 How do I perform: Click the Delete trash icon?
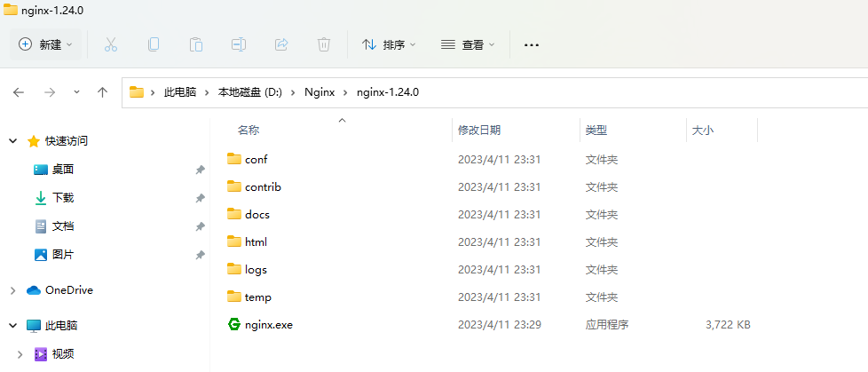(324, 45)
